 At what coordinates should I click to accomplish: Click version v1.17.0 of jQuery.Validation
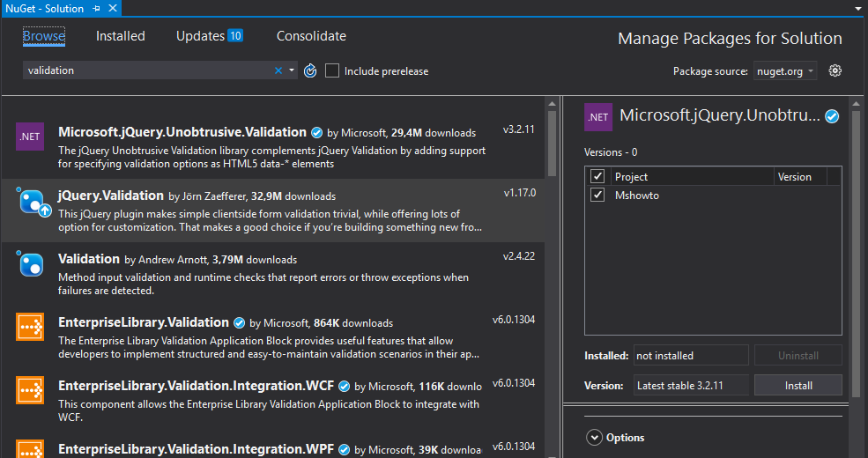(519, 193)
